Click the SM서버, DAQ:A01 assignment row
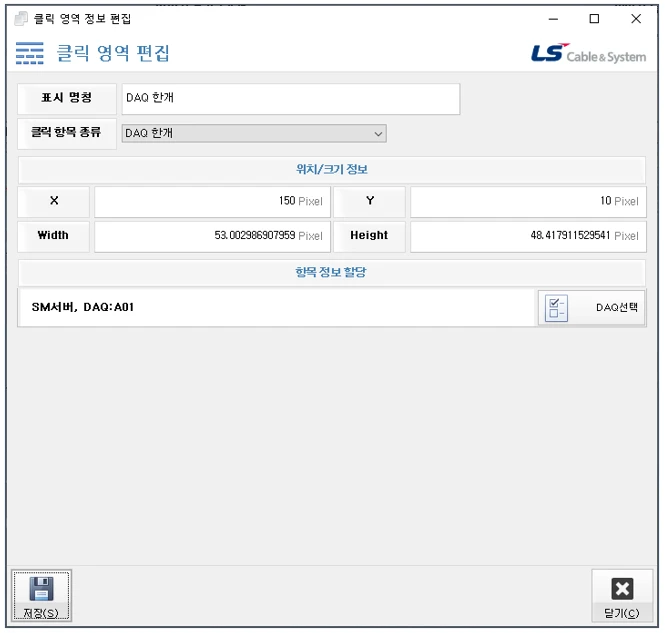This screenshot has width=665, height=633. click(x=277, y=308)
